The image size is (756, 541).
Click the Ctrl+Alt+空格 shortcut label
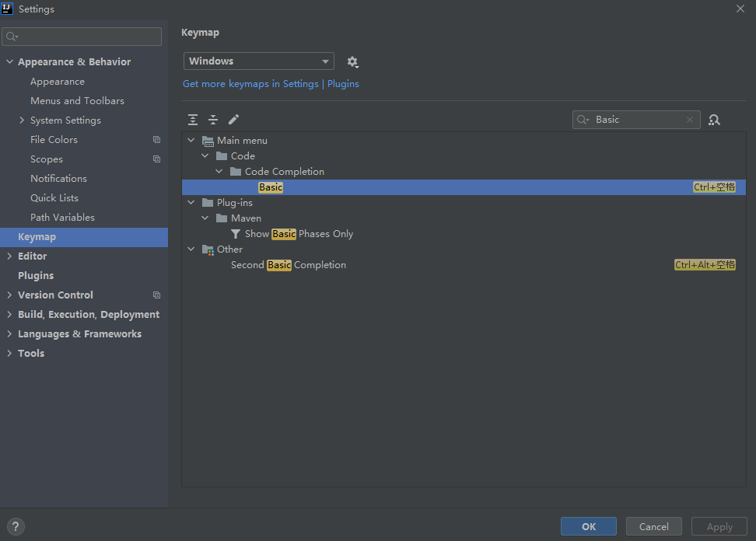[x=705, y=265]
